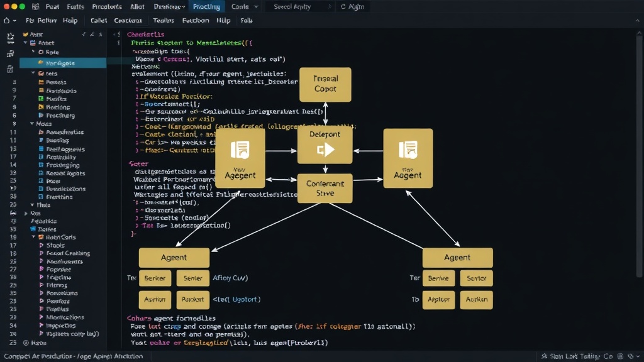Click the Conferant Stave node
644x362 pixels.
point(325,189)
